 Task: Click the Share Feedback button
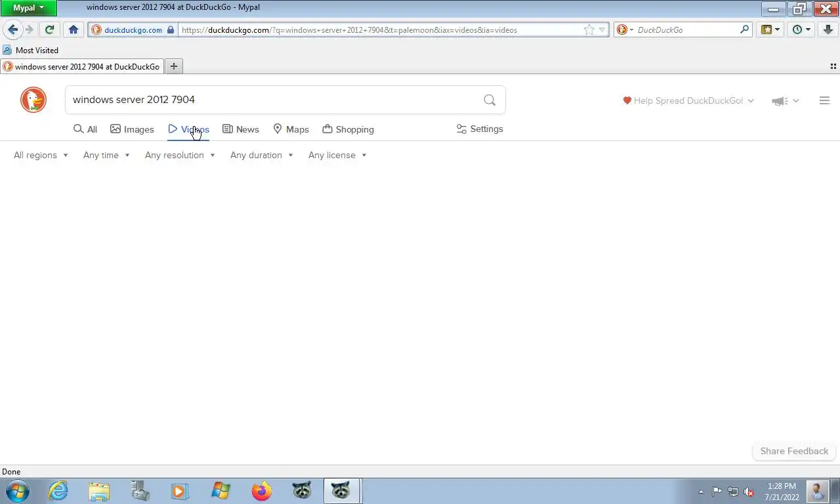(x=794, y=451)
